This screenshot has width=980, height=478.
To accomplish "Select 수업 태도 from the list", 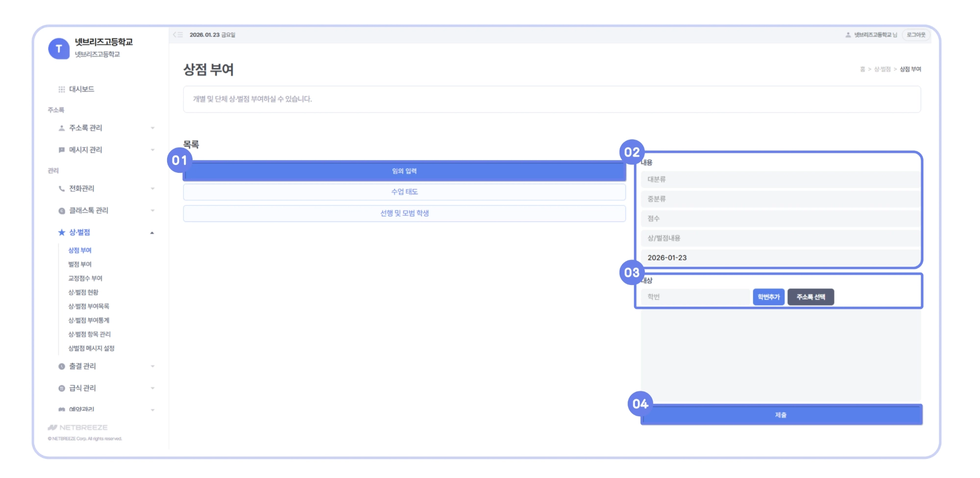I will pyautogui.click(x=404, y=192).
